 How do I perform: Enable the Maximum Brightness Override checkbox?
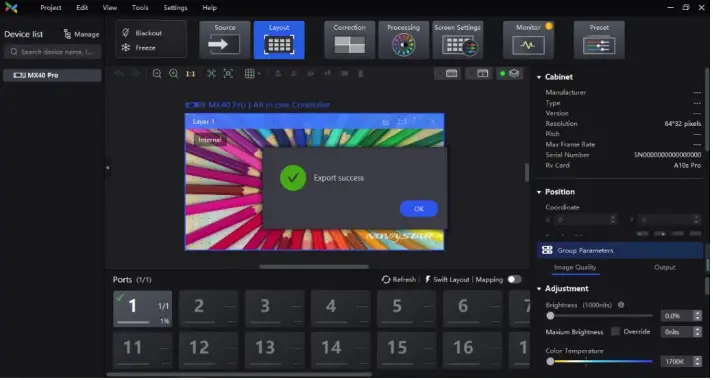(617, 333)
